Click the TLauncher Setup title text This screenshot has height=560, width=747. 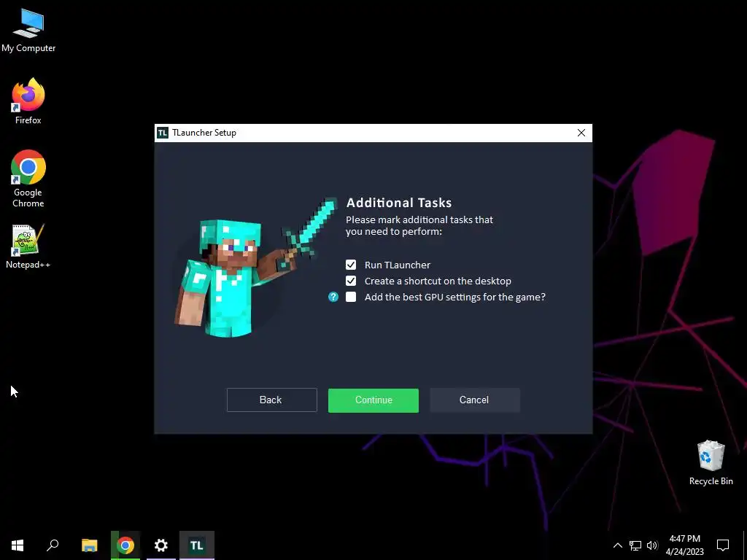click(204, 133)
